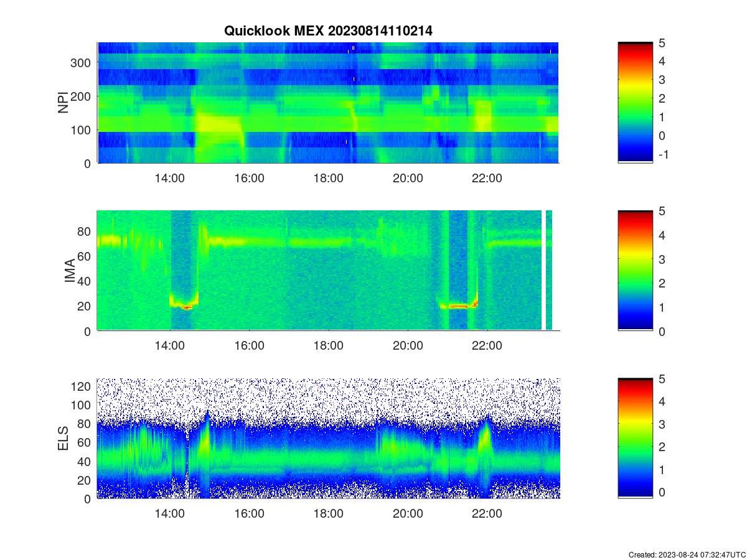Select the 40 tick on IMA y-axis
Image resolution: width=747 pixels, height=560 pixels.
85,281
